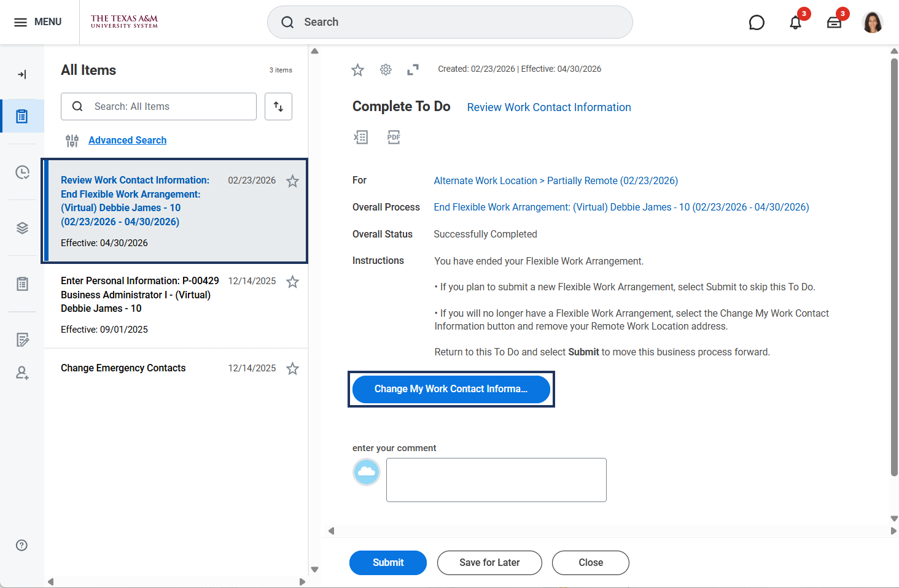Open the sort options for All Items
899x588 pixels.
point(278,107)
